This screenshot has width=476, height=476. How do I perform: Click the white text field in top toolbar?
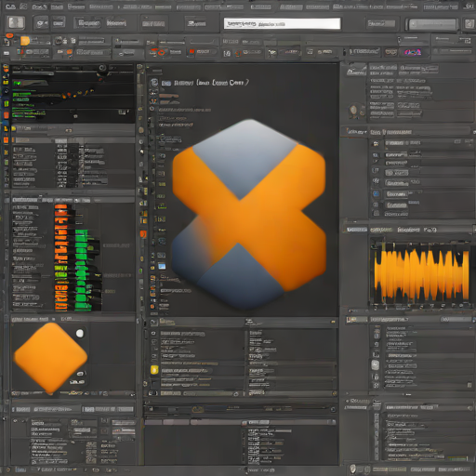[x=282, y=23]
